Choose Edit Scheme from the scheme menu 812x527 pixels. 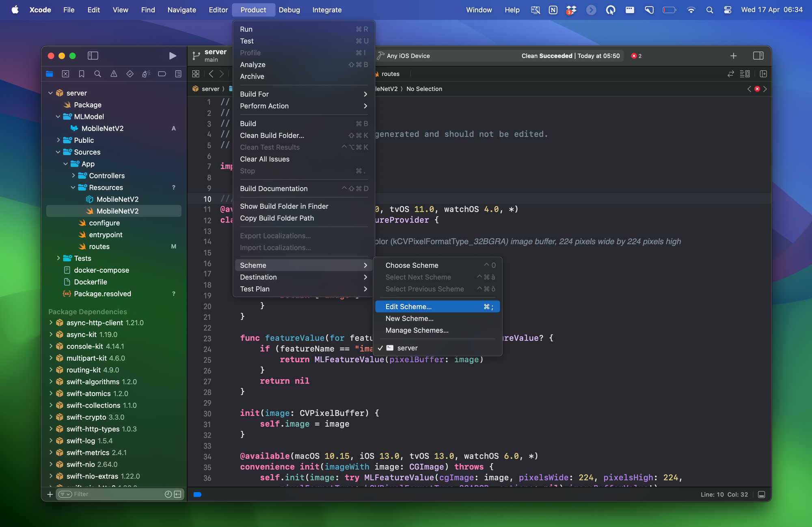(408, 306)
